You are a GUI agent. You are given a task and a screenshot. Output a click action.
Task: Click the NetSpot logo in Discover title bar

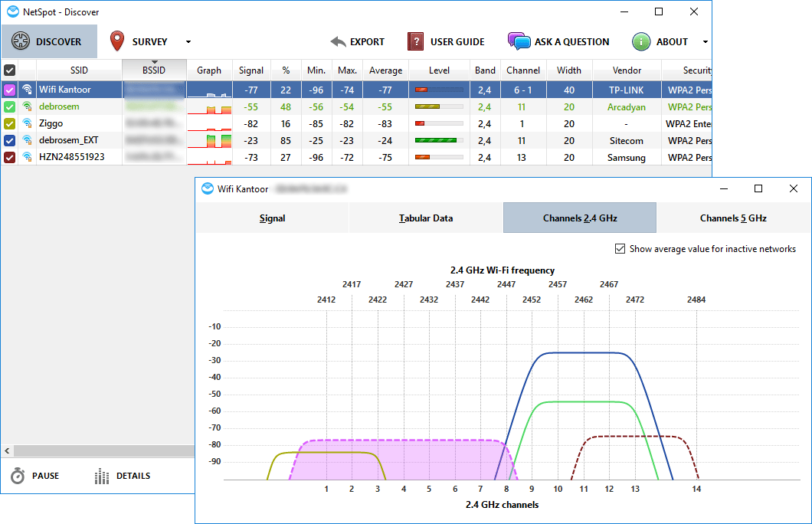click(x=13, y=11)
